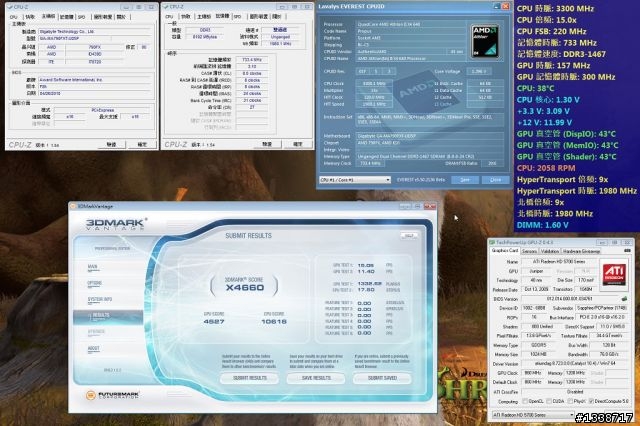Click the Save button in EVEREST CPUID
The image size is (640, 426).
(464, 180)
